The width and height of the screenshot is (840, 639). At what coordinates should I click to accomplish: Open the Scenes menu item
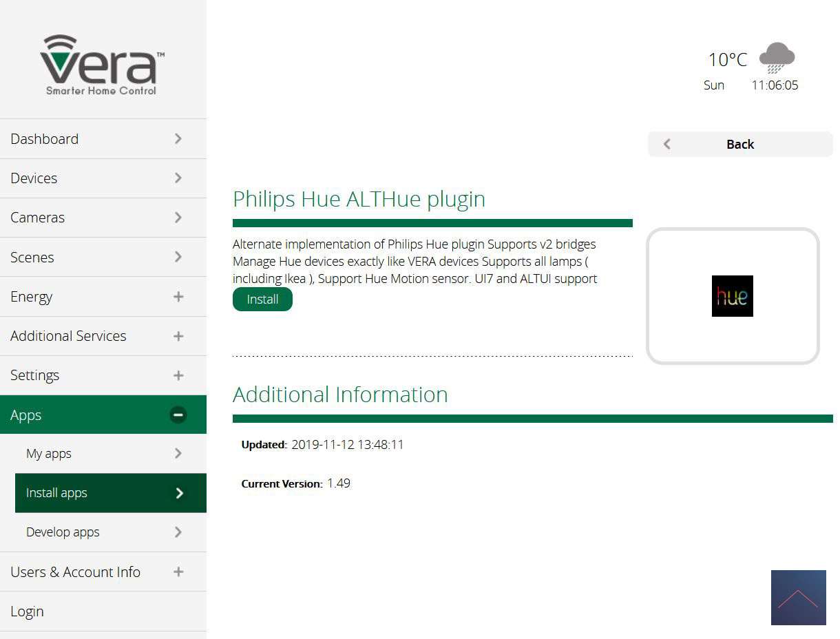click(32, 258)
